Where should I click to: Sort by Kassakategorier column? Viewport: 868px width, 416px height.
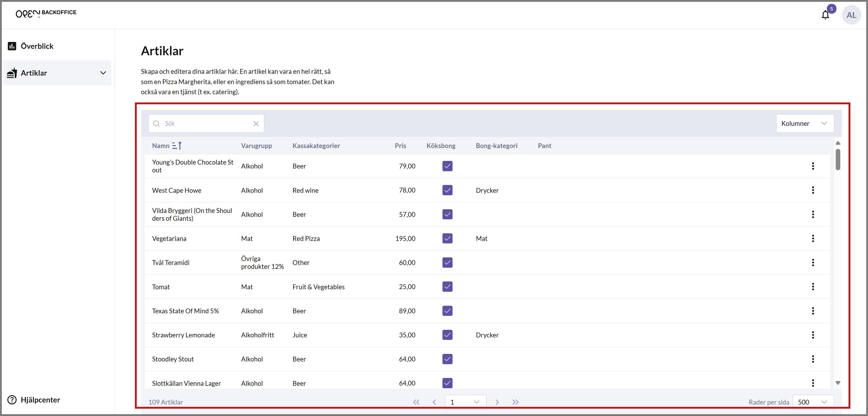(316, 146)
